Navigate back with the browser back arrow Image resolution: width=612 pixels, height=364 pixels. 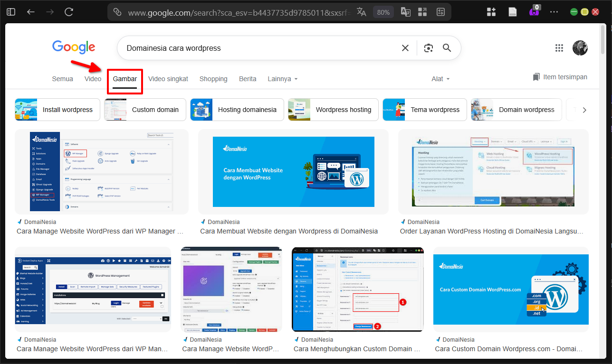[30, 12]
